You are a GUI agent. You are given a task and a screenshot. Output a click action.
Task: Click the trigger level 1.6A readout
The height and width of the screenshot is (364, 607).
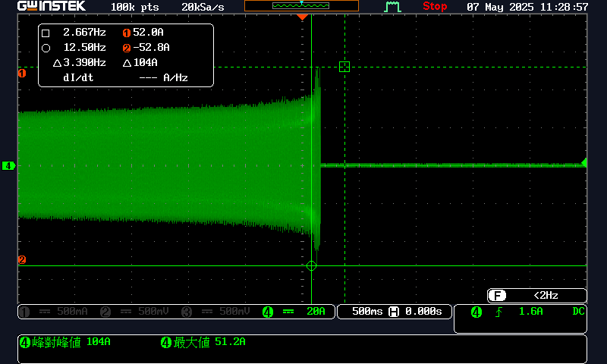530,311
